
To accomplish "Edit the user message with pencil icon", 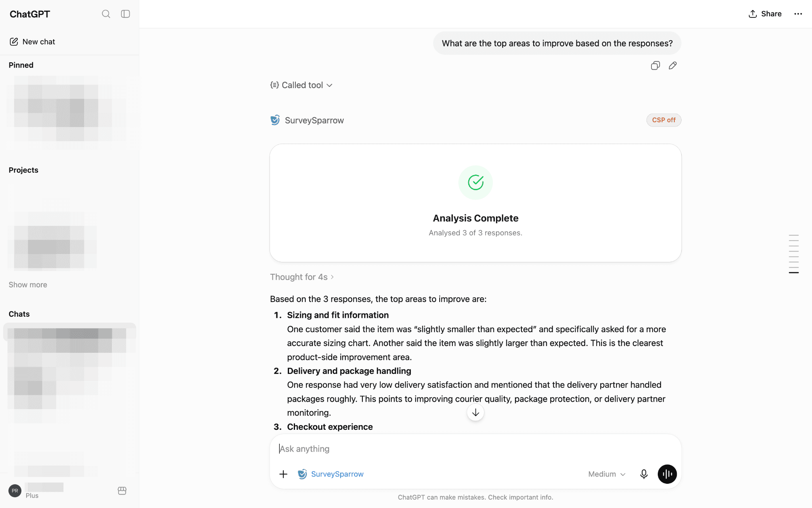I will [673, 65].
